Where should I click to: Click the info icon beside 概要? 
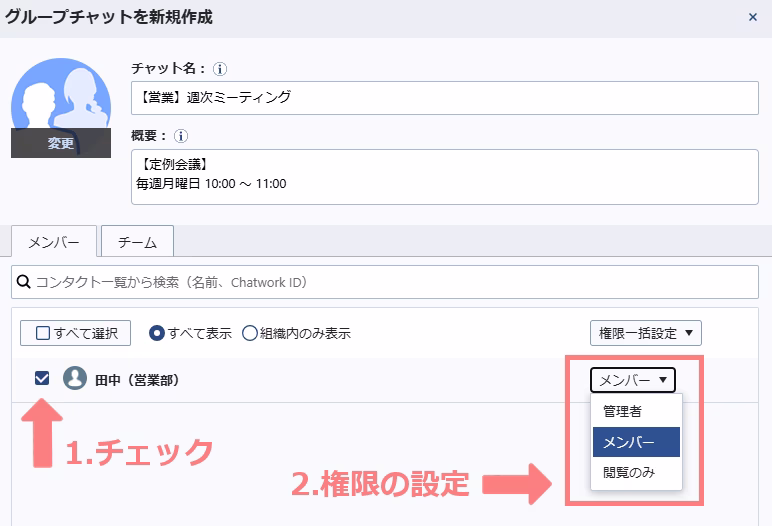pos(181,136)
